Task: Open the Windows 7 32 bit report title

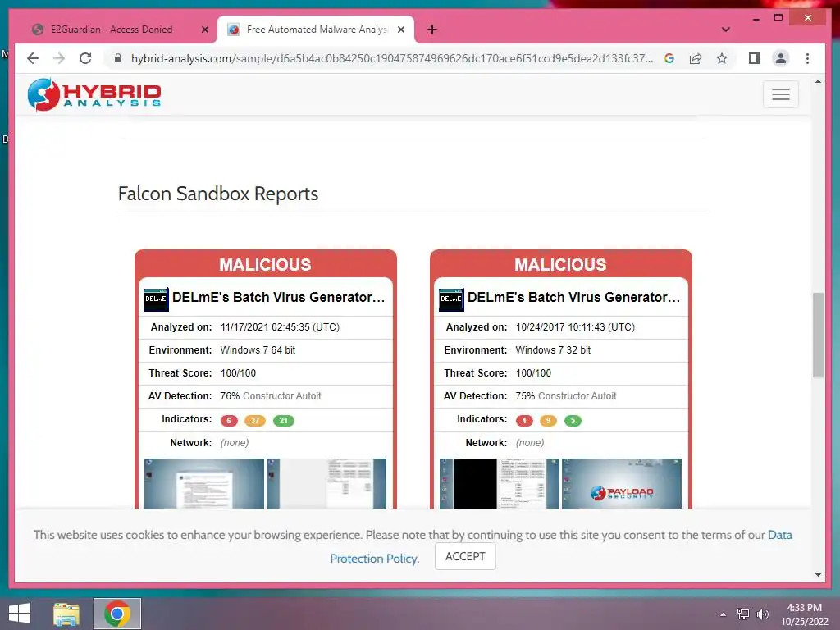Action: (573, 297)
